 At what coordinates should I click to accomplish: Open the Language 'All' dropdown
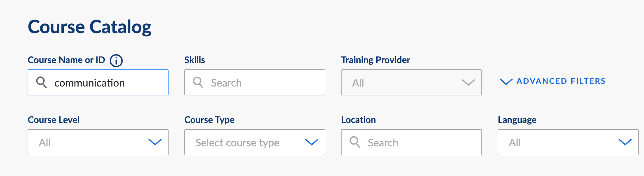coord(568,142)
